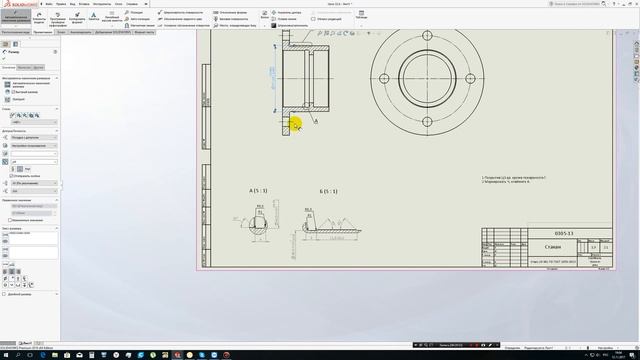The image size is (640, 360).
Task: Open Инструменты menu
Action: [102, 4]
